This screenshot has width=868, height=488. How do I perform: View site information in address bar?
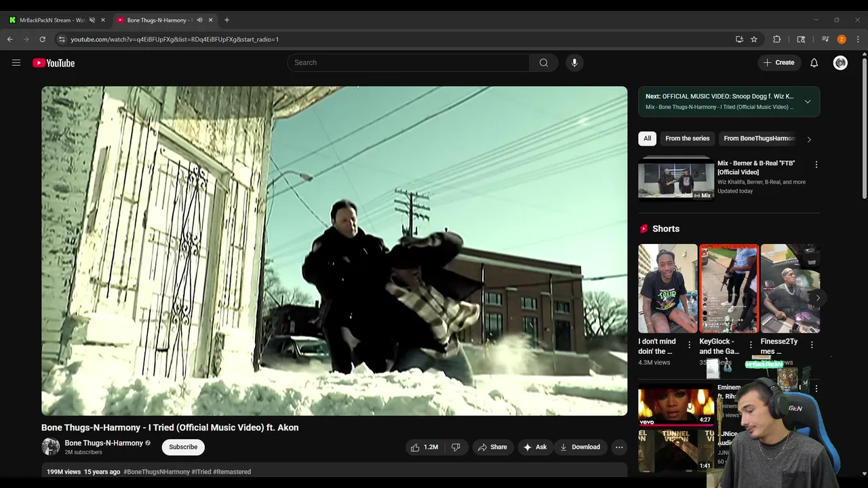[62, 39]
